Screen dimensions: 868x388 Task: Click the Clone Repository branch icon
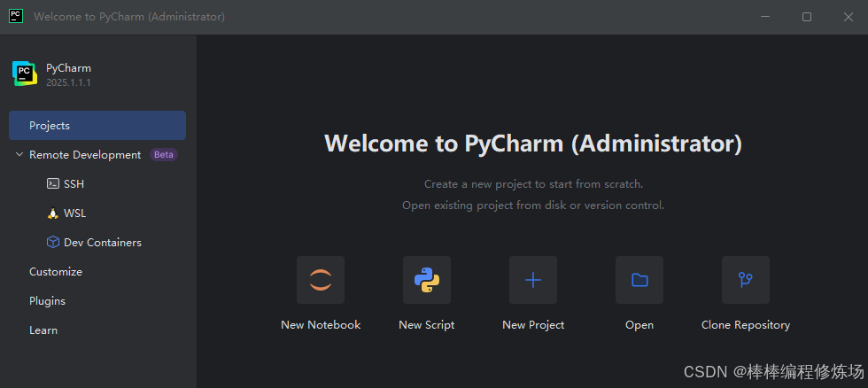746,280
